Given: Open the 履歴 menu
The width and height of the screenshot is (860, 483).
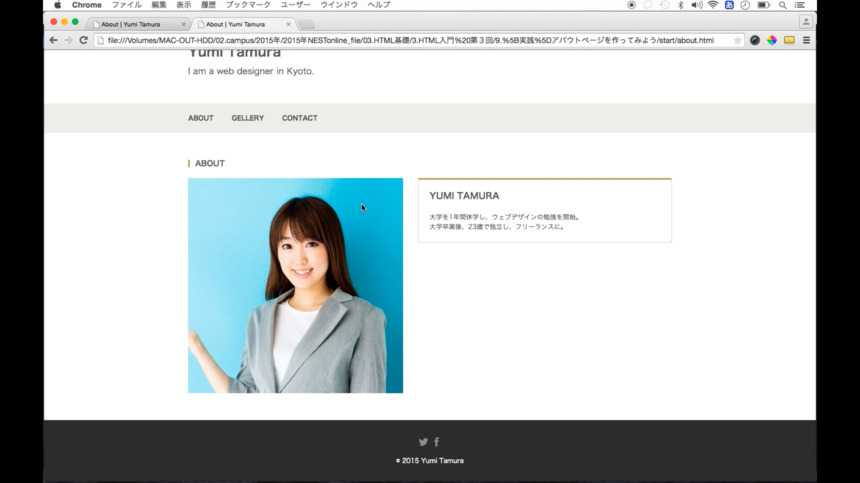Looking at the screenshot, I should (208, 5).
